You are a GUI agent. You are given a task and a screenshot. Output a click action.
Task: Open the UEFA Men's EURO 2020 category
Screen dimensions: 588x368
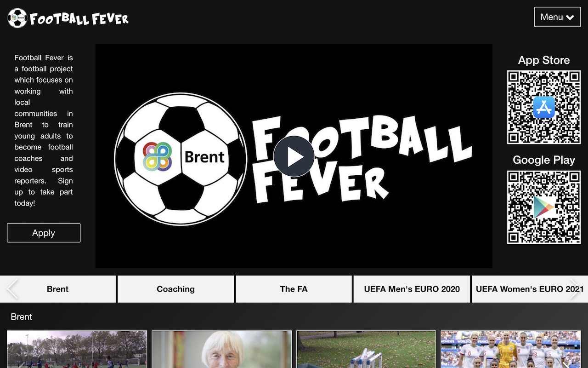pos(412,289)
